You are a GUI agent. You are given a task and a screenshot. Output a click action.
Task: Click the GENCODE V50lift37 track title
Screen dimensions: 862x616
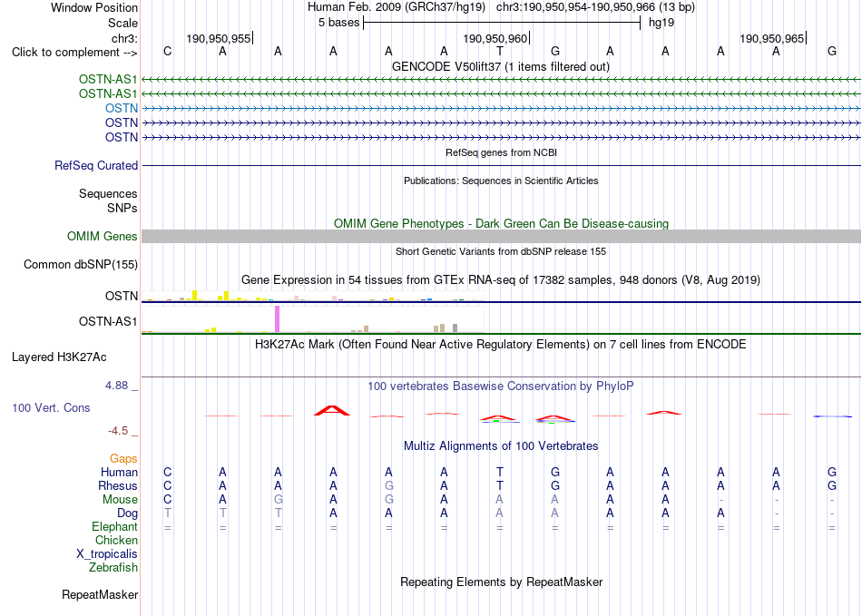(501, 66)
